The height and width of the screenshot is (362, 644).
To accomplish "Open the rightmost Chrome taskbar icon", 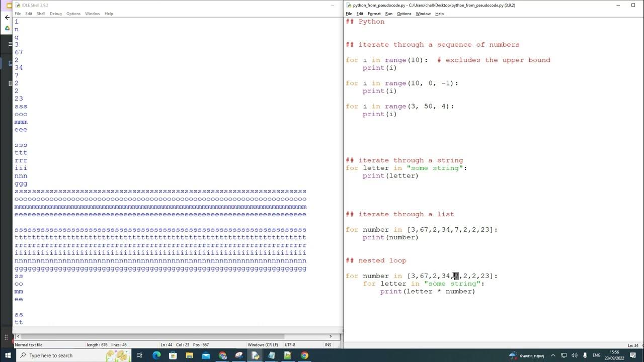I will [x=304, y=355].
